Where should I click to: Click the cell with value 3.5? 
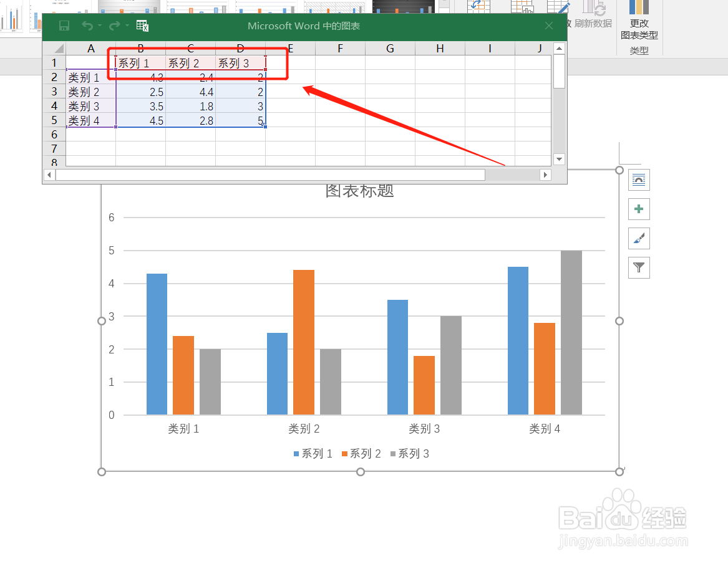click(x=141, y=106)
